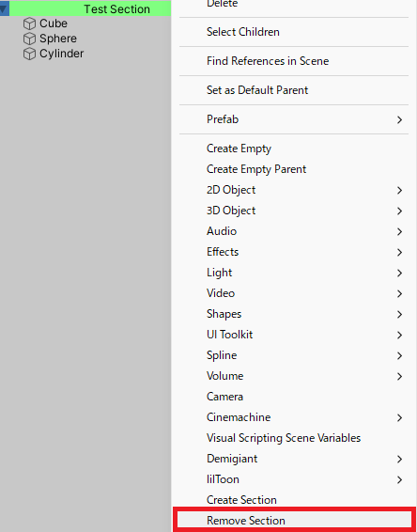Open the 3D Object submenu
Image resolution: width=417 pixels, height=532 pixels.
pyautogui.click(x=294, y=211)
